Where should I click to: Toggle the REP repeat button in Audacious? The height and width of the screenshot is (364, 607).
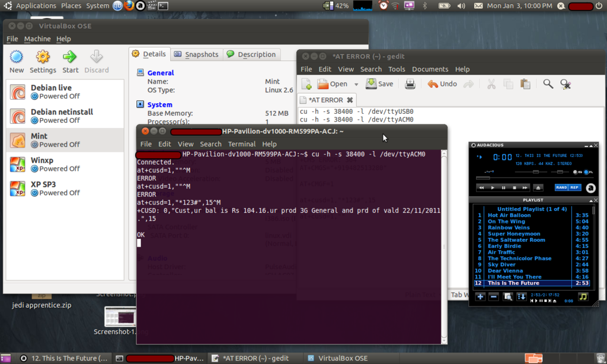[x=574, y=187]
